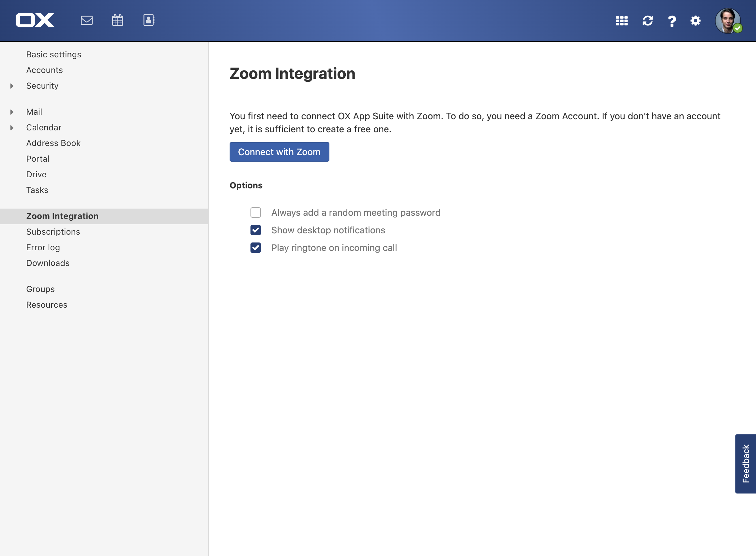This screenshot has height=556, width=756.
Task: Open the app launcher grid
Action: click(622, 21)
